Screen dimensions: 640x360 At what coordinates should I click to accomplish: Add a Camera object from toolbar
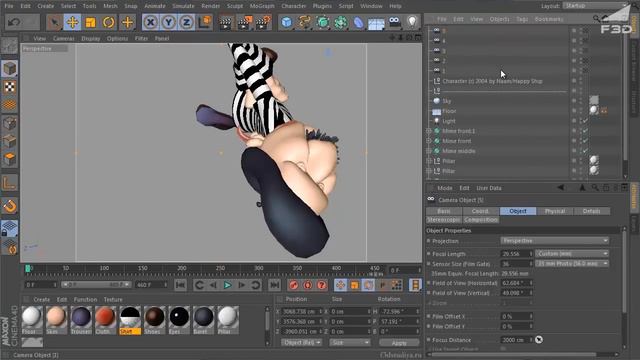pos(394,22)
